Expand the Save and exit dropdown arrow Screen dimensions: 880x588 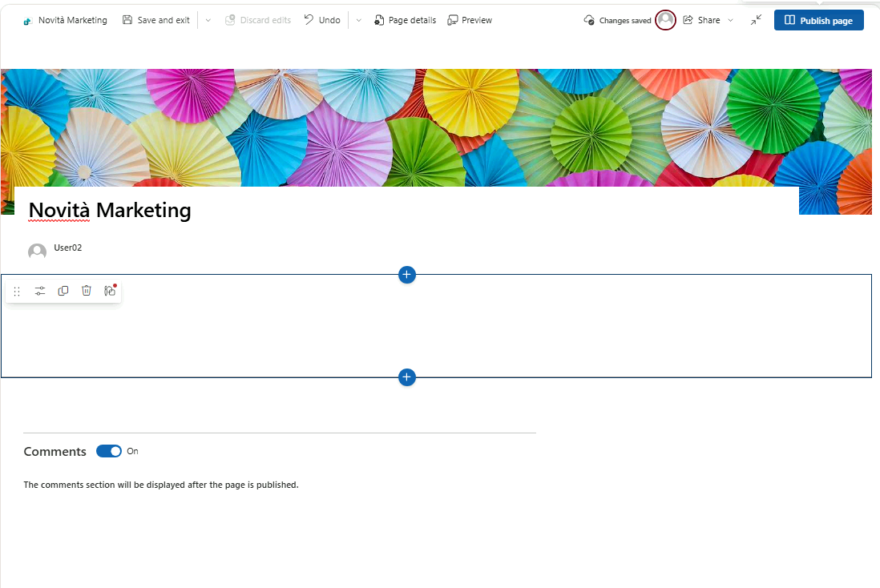coord(208,20)
